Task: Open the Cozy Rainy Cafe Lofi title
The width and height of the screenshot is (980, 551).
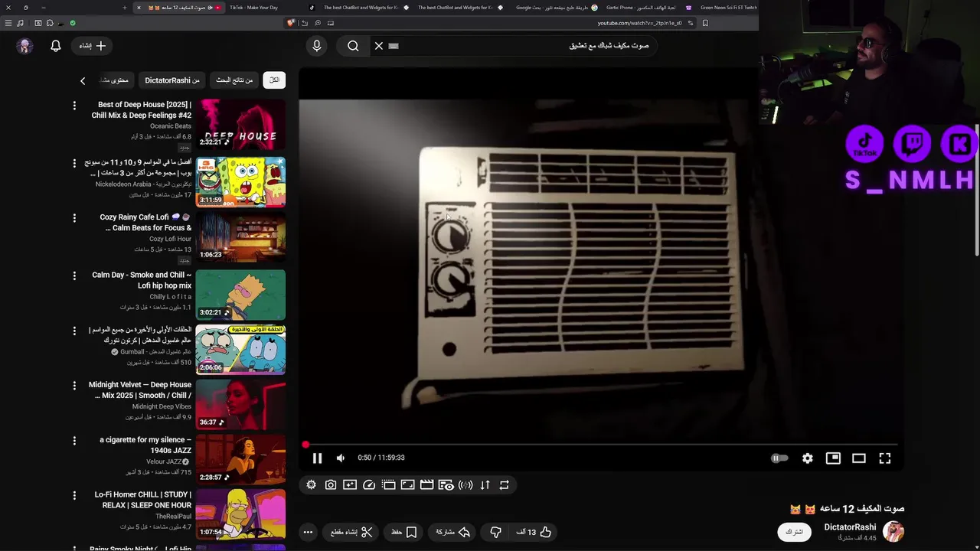Action: click(145, 223)
